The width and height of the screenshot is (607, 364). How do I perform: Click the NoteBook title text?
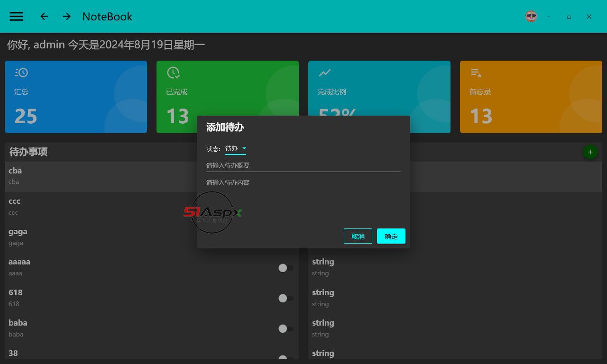pos(107,17)
